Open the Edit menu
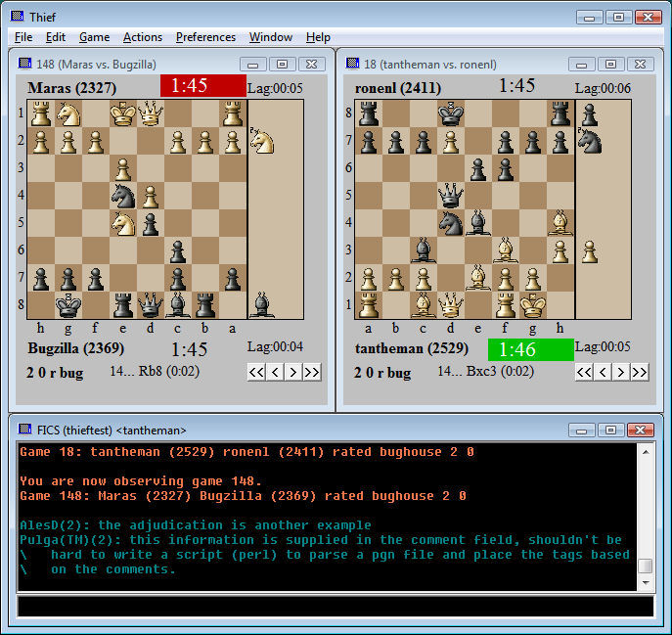672x635 pixels. (x=56, y=37)
